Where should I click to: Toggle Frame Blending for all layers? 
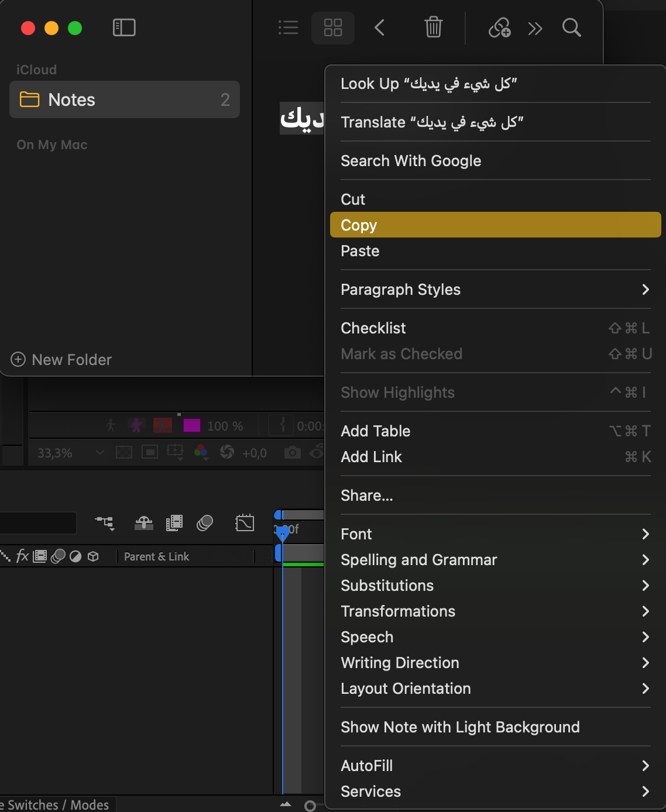pyautogui.click(x=174, y=523)
